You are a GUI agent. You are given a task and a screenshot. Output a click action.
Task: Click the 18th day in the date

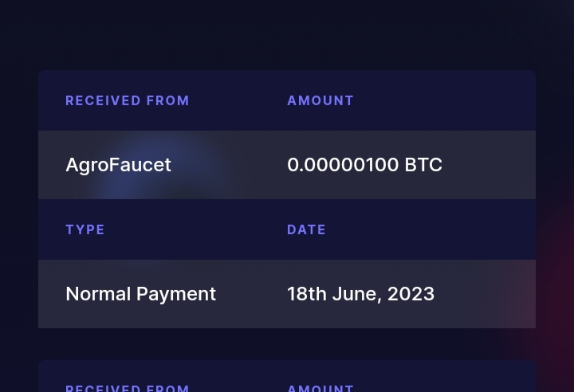tap(306, 294)
